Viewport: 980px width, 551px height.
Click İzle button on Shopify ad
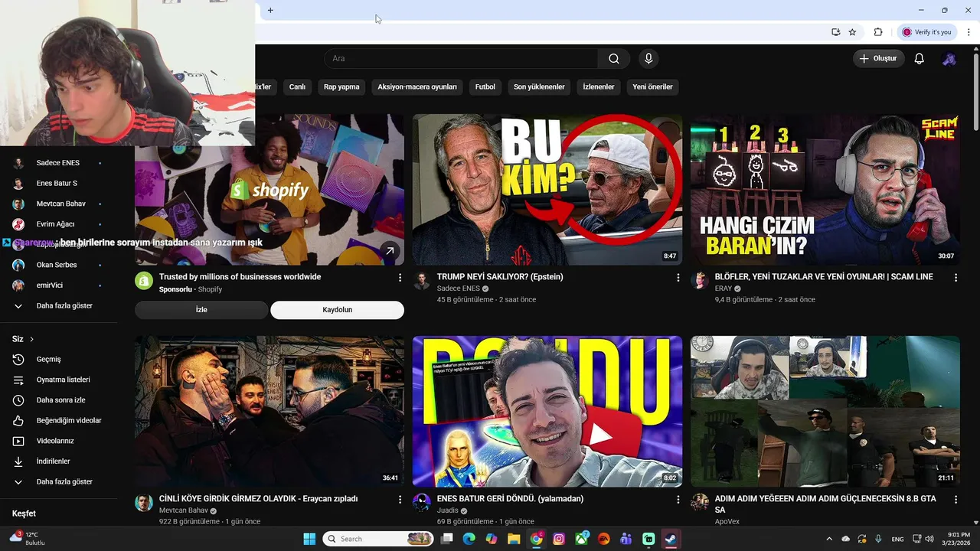(x=201, y=310)
